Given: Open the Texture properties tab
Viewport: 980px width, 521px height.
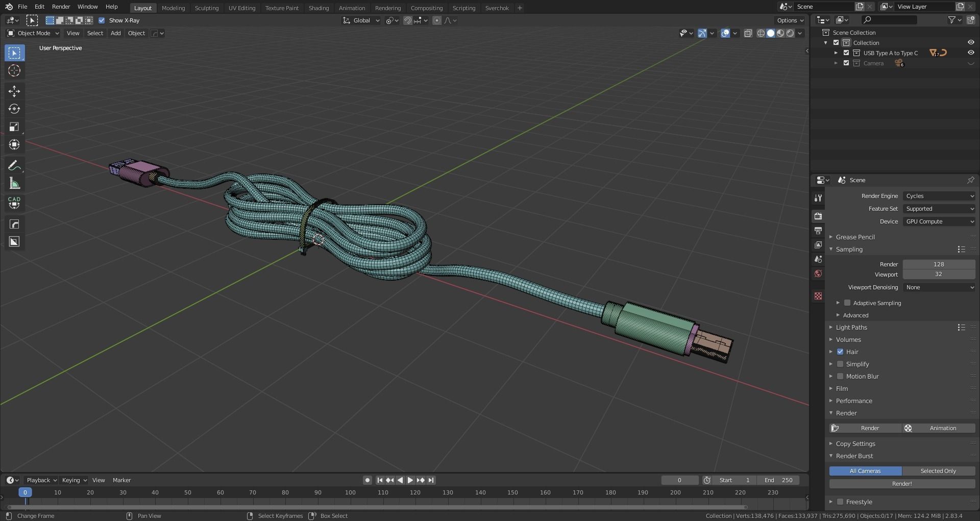Looking at the screenshot, I should pos(818,296).
